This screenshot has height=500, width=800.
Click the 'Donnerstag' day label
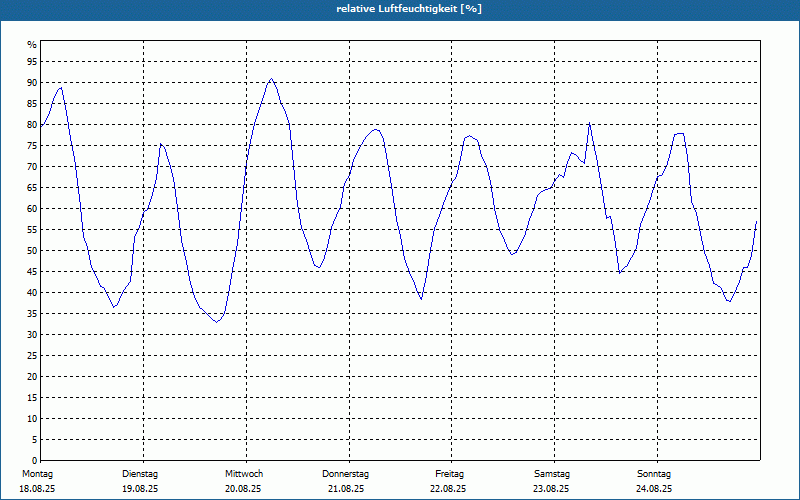pos(345,474)
